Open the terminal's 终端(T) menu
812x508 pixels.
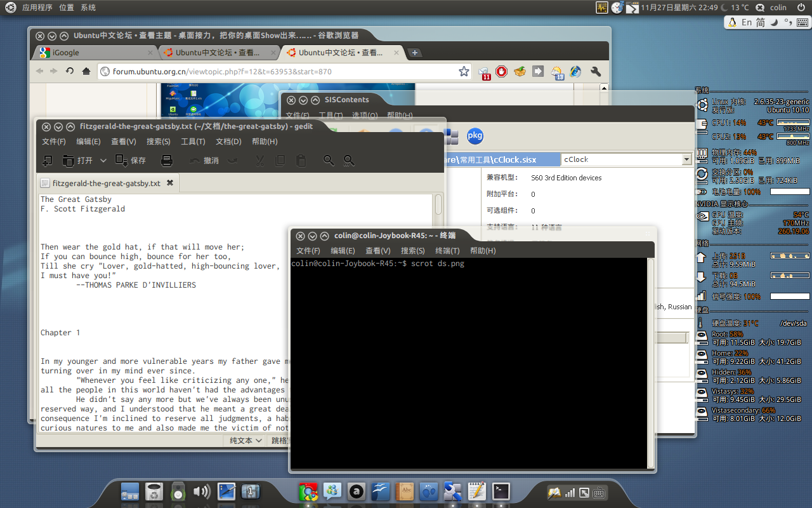pos(447,251)
